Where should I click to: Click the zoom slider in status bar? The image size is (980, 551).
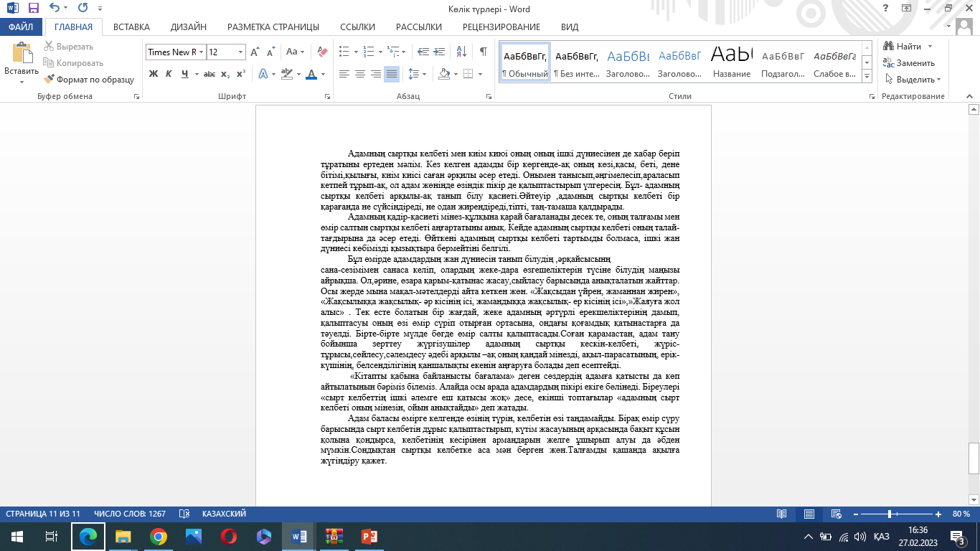click(x=890, y=514)
